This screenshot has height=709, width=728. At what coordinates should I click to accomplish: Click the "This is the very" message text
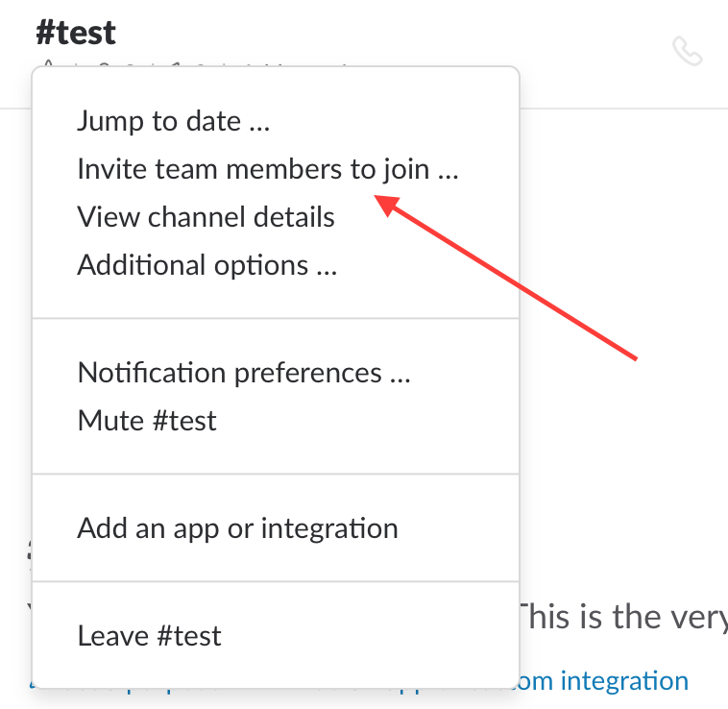pyautogui.click(x=623, y=617)
